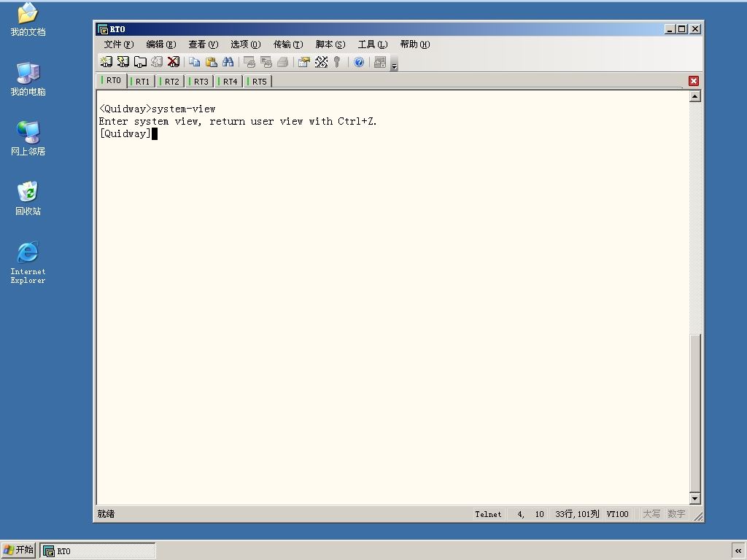The width and height of the screenshot is (747, 560).
Task: Open the 开始 Start button
Action: pos(18,550)
